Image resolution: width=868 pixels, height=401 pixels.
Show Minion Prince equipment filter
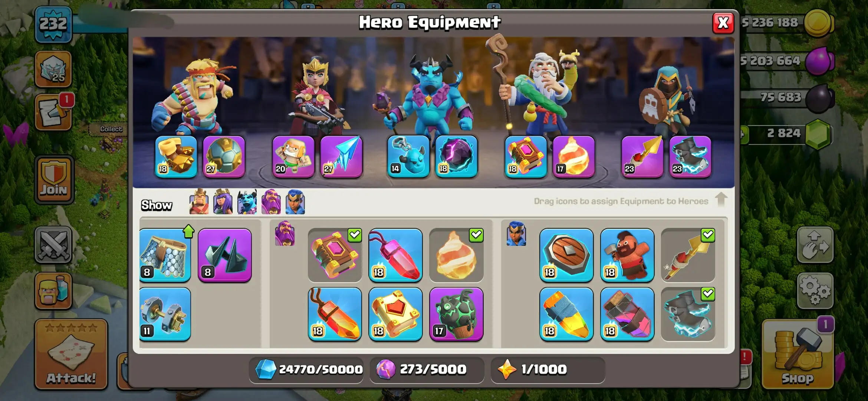coord(247,202)
